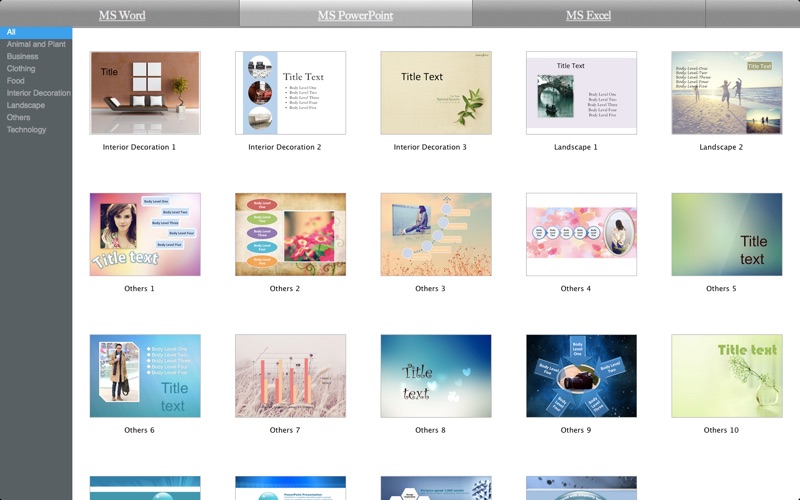Open Others 6 template thumbnail

click(145, 376)
